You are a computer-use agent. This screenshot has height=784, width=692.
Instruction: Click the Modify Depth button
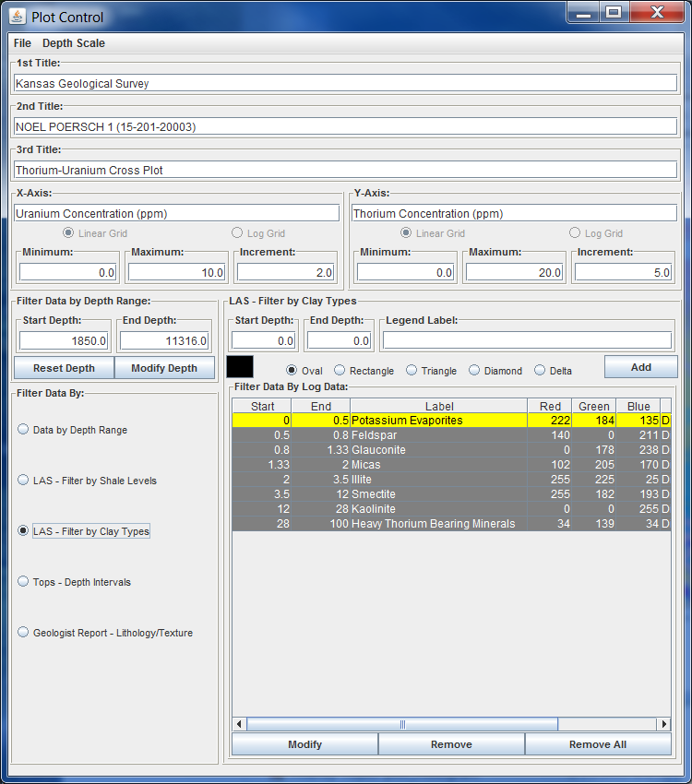(164, 368)
